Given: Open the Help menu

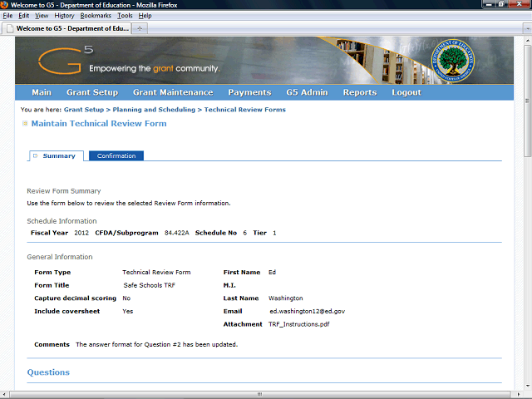Looking at the screenshot, I should click(x=145, y=16).
